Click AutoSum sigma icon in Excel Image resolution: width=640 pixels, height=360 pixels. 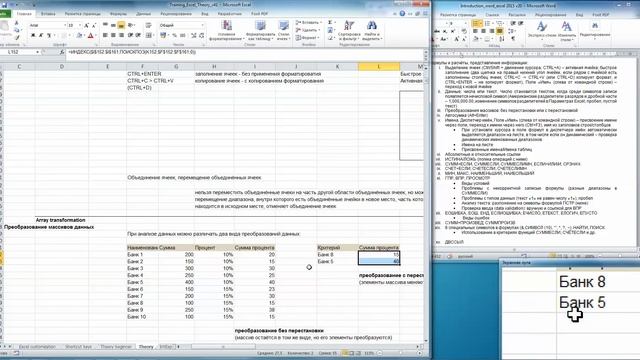pos(330,22)
